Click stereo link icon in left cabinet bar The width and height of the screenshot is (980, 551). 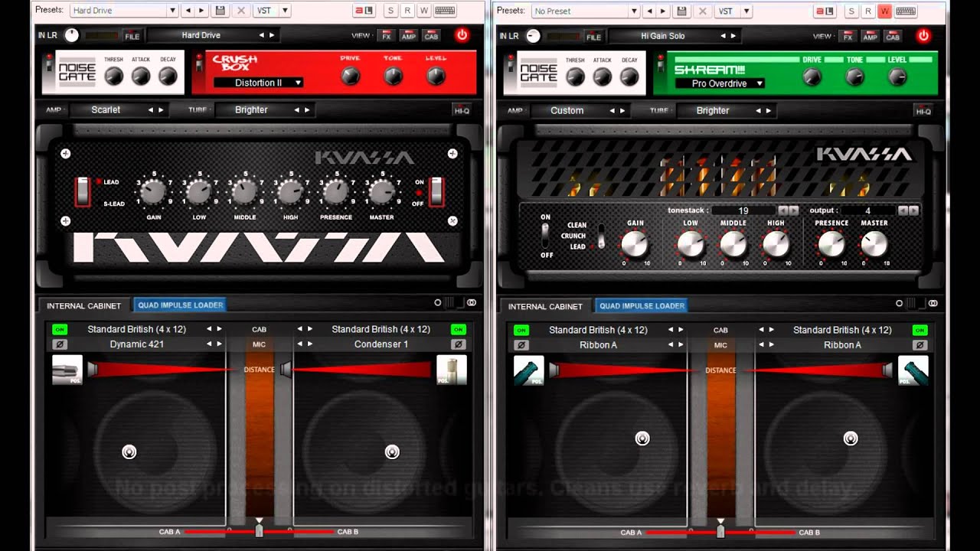(472, 303)
